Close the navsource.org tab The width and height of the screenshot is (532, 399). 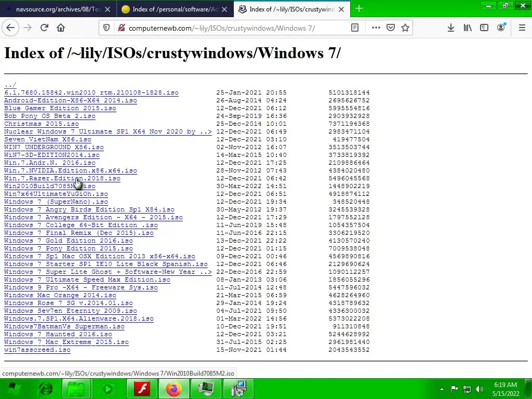(108, 9)
